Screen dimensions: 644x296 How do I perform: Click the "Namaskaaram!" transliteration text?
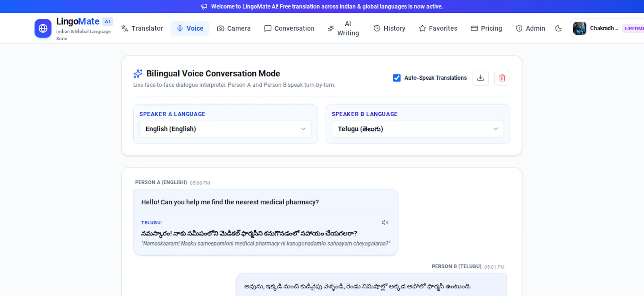pyautogui.click(x=266, y=243)
